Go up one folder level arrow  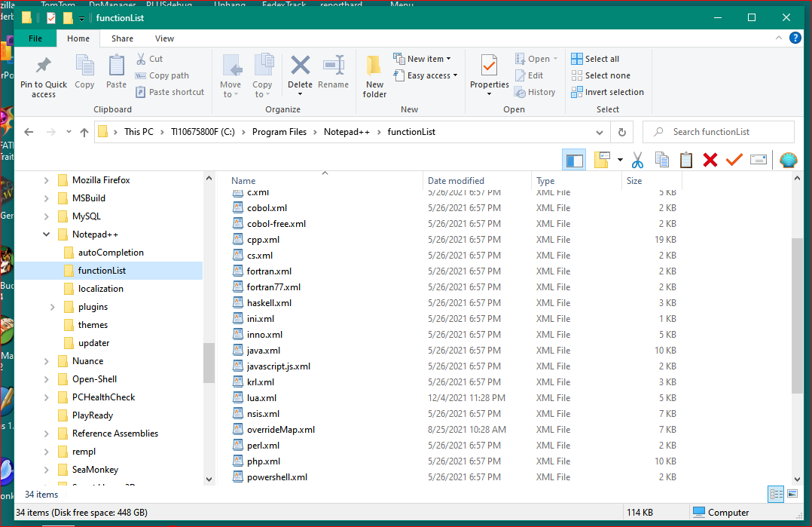click(84, 132)
